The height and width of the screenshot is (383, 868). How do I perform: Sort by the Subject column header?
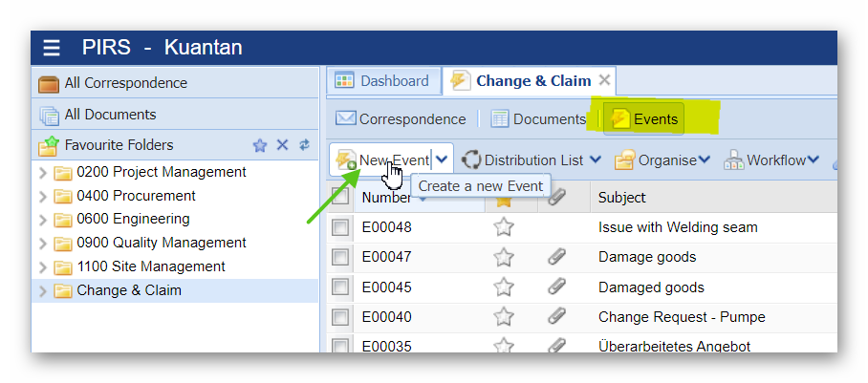coord(621,198)
